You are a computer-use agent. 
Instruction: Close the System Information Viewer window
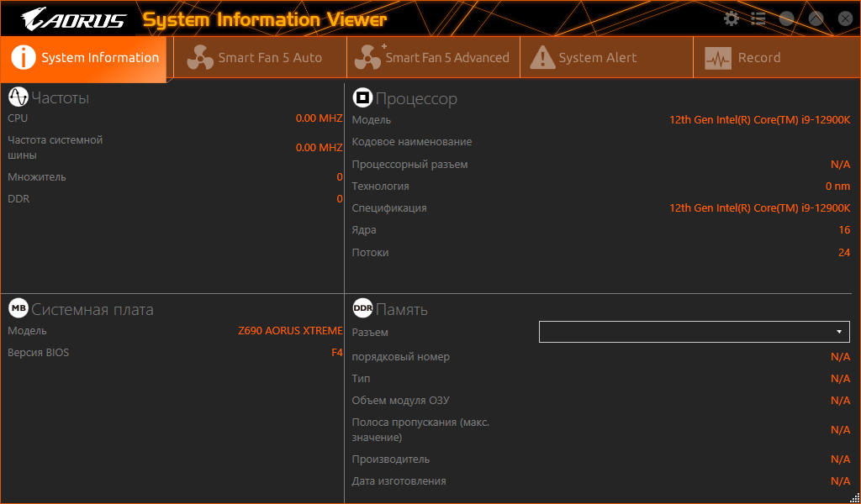click(846, 18)
